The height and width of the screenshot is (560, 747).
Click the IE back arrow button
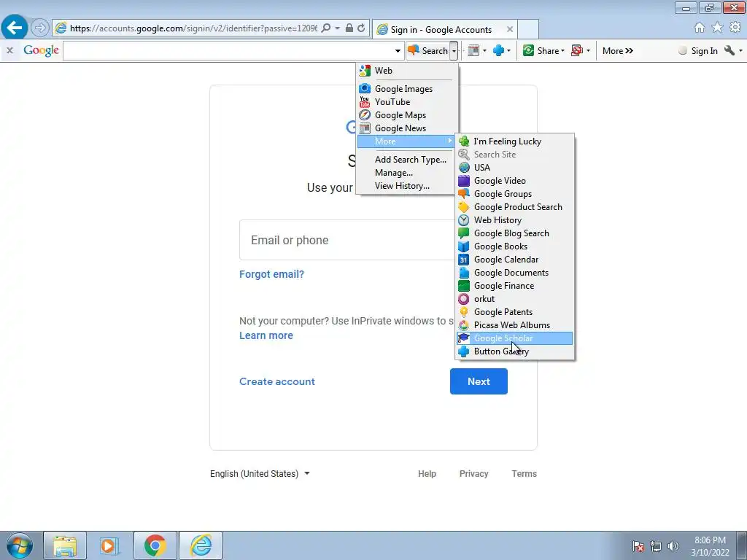[x=15, y=28]
